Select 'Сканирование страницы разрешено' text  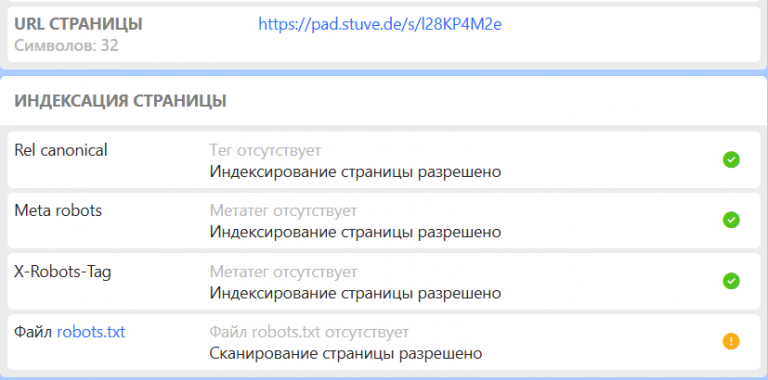tap(346, 353)
